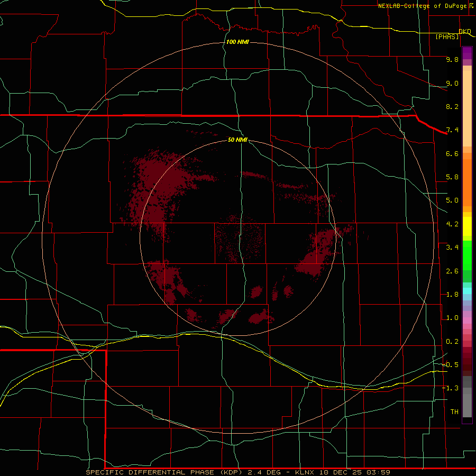Click the 100 NMI range ring label
The width and height of the screenshot is (476, 476).
[237, 42]
